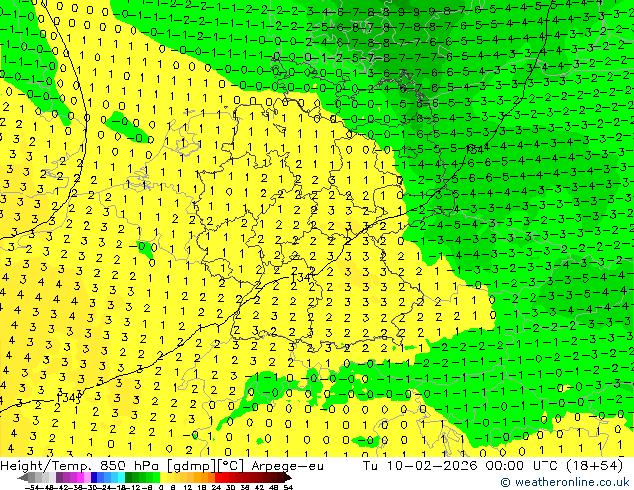The height and width of the screenshot is (490, 634).
Task: Click the '(18+54)' forecast run label
Action: pos(593,465)
